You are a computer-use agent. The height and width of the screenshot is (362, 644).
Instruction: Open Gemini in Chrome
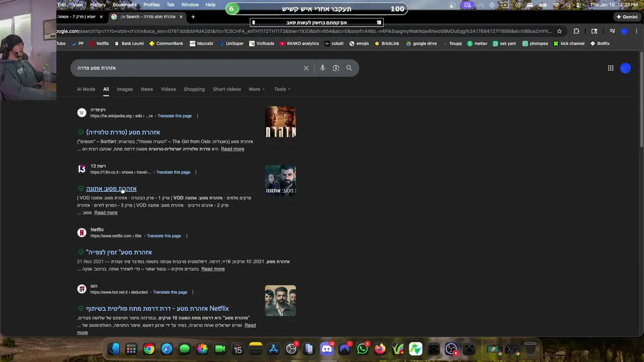pyautogui.click(x=627, y=17)
